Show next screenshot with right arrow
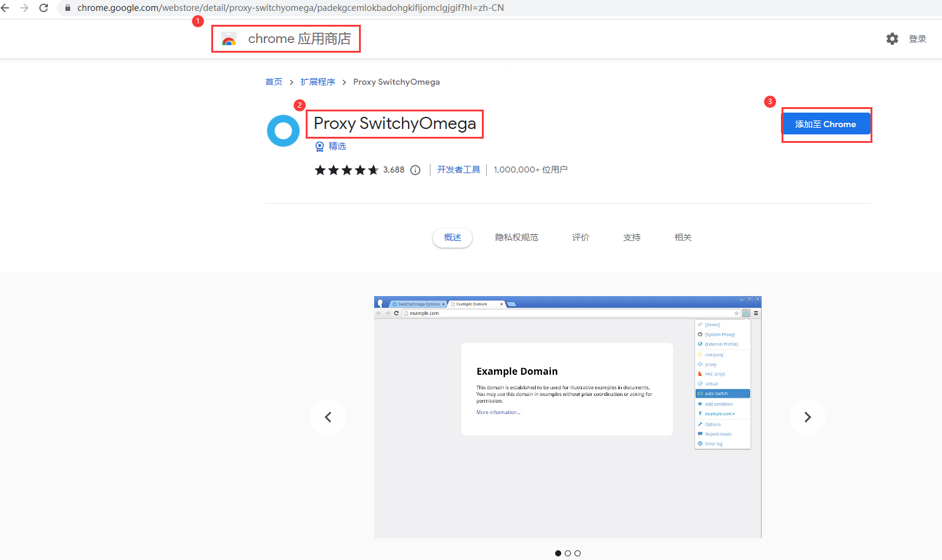942x560 pixels. (808, 417)
